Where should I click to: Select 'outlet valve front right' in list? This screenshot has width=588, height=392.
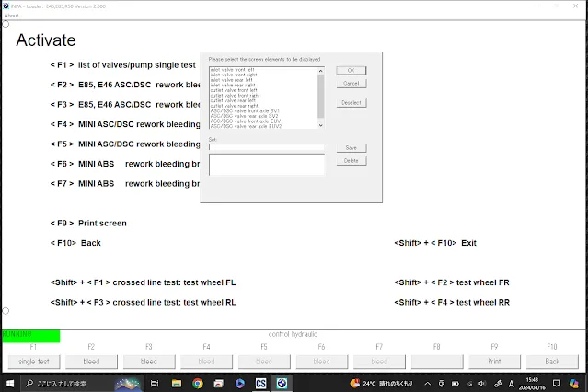click(x=236, y=96)
